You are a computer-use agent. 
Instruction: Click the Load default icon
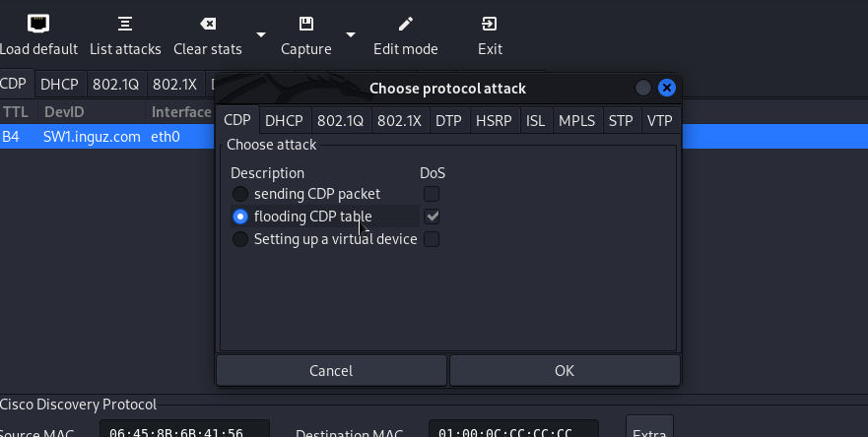[38, 24]
